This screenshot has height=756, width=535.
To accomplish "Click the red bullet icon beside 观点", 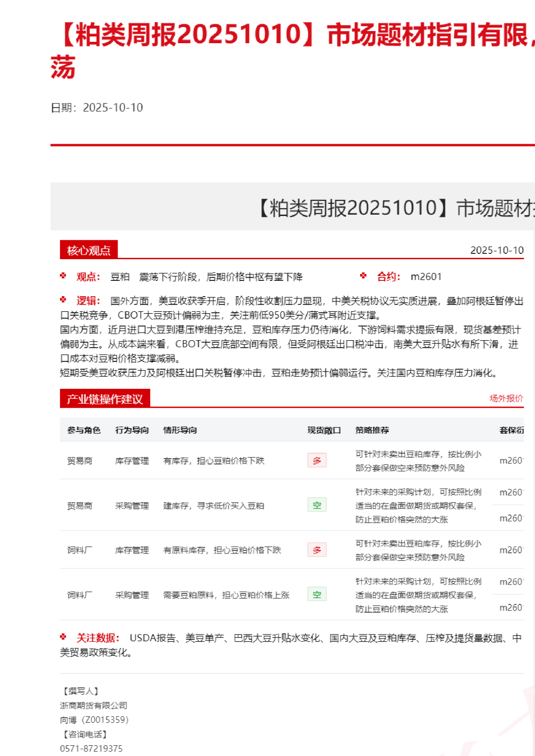I will (63, 276).
